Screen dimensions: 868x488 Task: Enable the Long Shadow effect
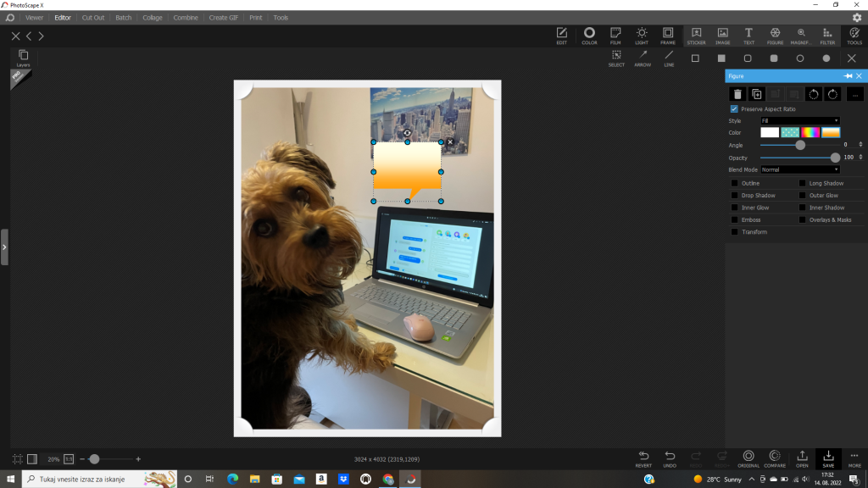click(x=802, y=183)
